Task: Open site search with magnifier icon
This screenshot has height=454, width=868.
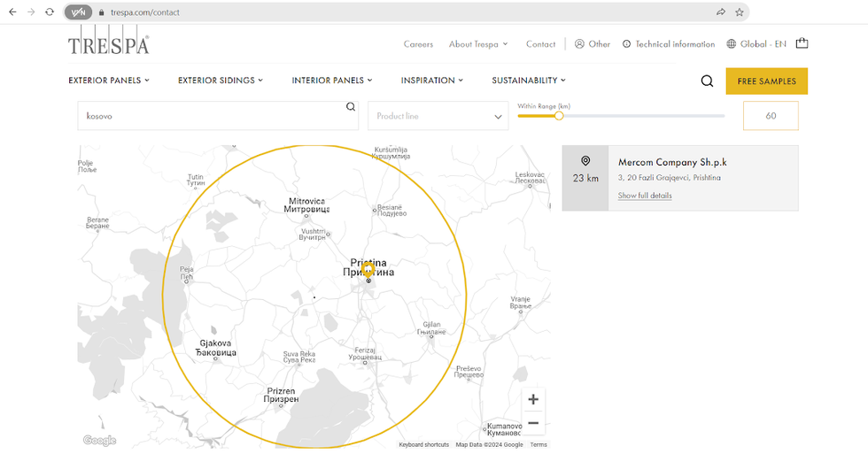Action: pos(707,81)
